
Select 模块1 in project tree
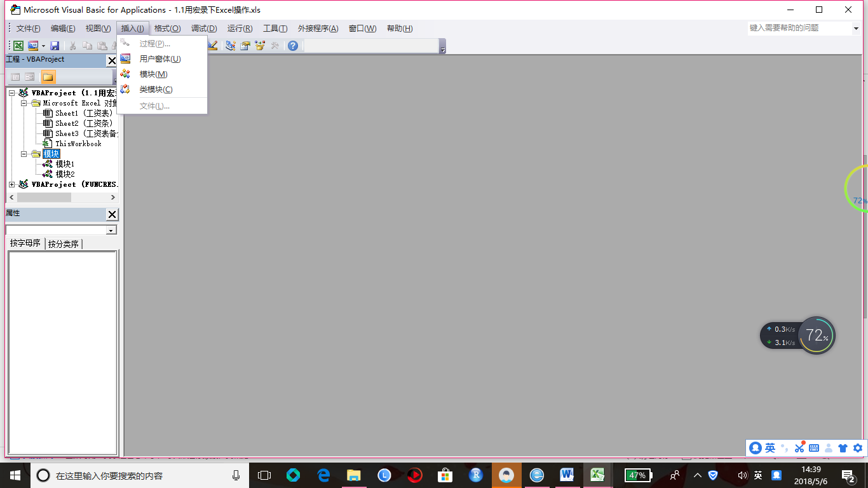[65, 164]
